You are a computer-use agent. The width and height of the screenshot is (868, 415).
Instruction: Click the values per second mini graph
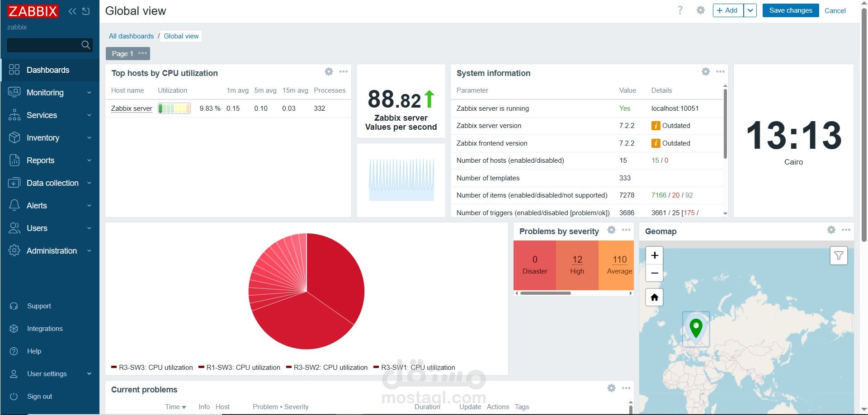point(401,179)
